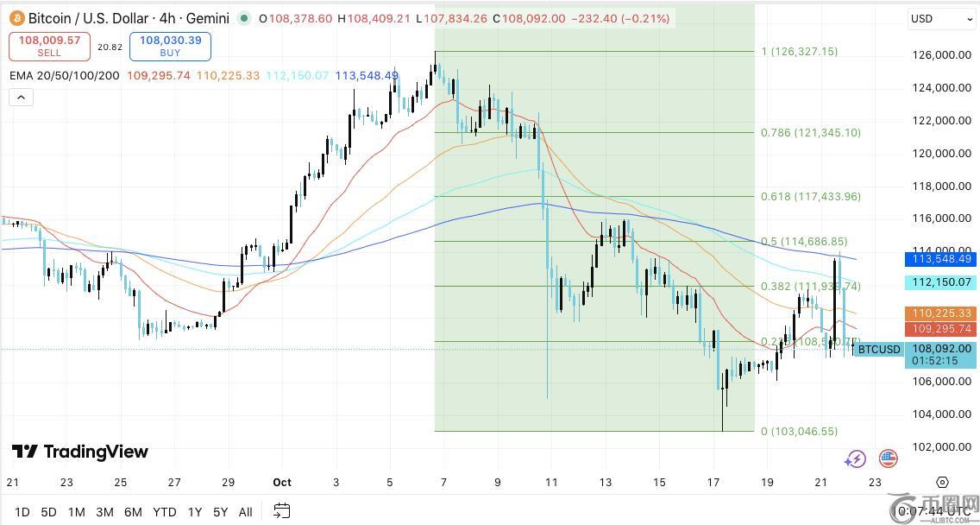Show the All time range
980x525 pixels.
click(245, 512)
